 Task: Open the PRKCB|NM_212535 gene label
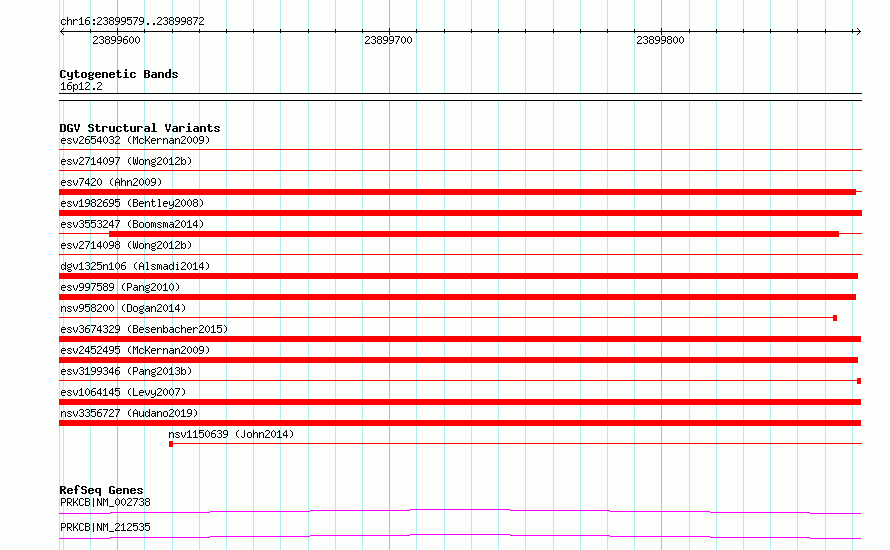pyautogui.click(x=105, y=527)
